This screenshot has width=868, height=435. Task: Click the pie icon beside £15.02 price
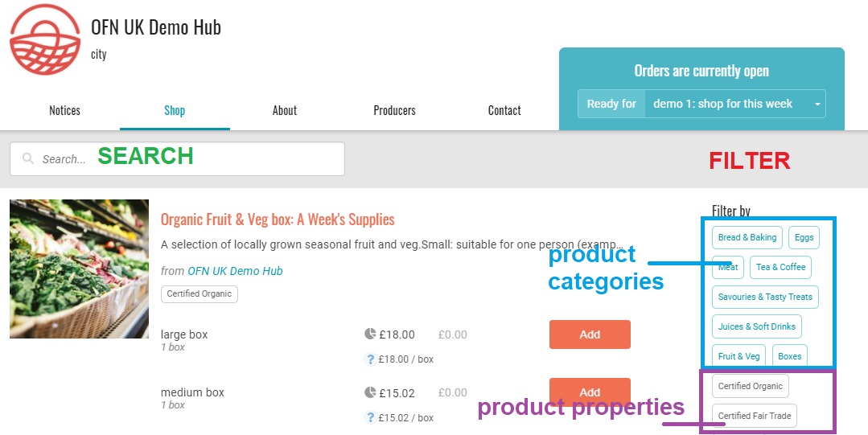370,392
